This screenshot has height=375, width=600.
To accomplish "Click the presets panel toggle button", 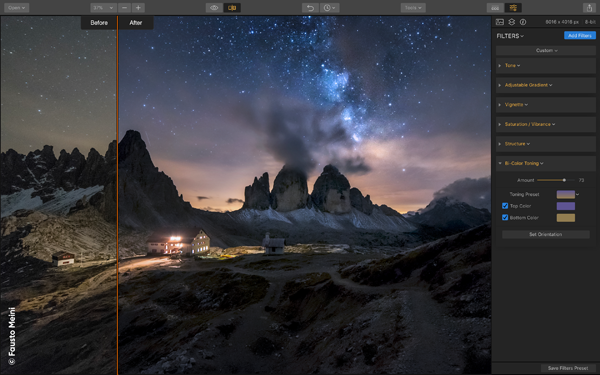I will click(495, 8).
